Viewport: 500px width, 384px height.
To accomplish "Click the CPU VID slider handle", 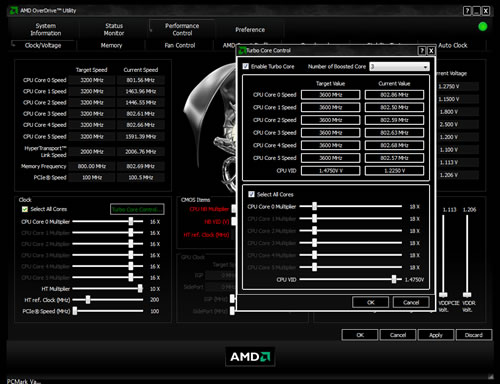I will (394, 279).
